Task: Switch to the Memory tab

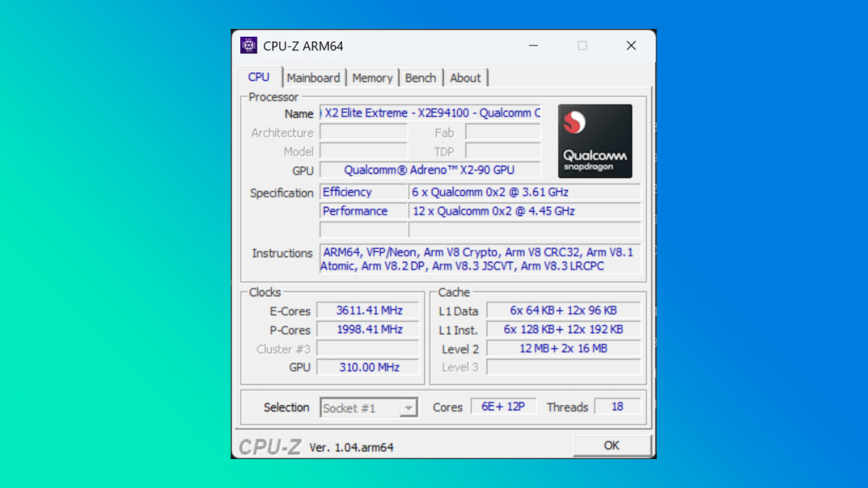Action: (373, 77)
